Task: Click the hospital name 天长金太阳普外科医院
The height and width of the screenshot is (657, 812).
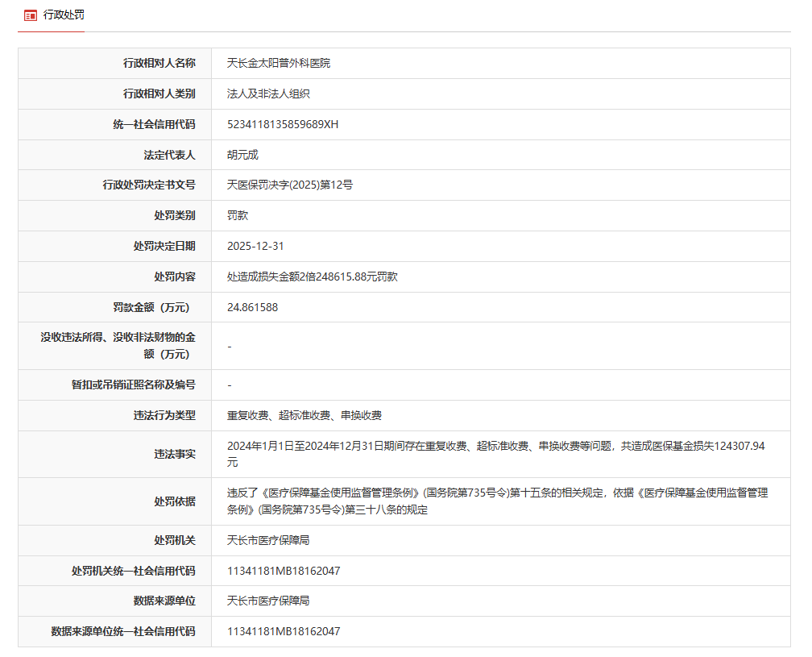Action: (x=279, y=63)
